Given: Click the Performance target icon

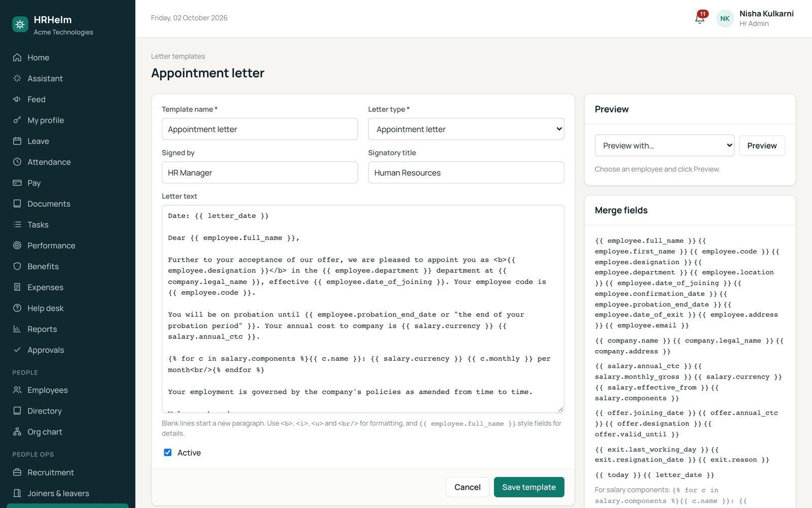Looking at the screenshot, I should (17, 245).
